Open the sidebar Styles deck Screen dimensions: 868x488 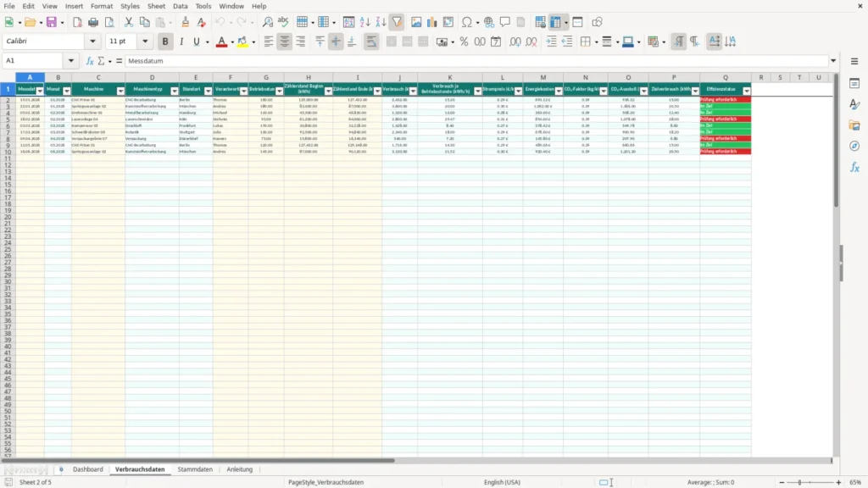854,104
